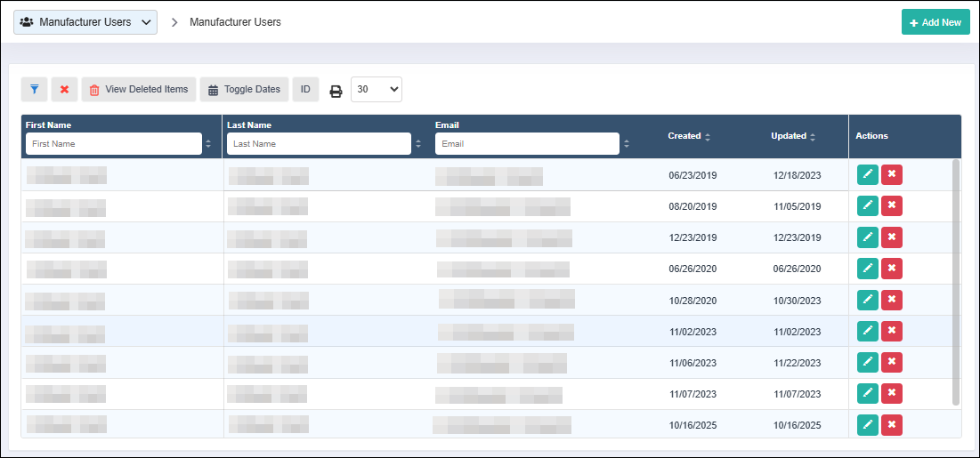Delete the user created 11/06/2023
The height and width of the screenshot is (458, 980).
pyautogui.click(x=892, y=362)
